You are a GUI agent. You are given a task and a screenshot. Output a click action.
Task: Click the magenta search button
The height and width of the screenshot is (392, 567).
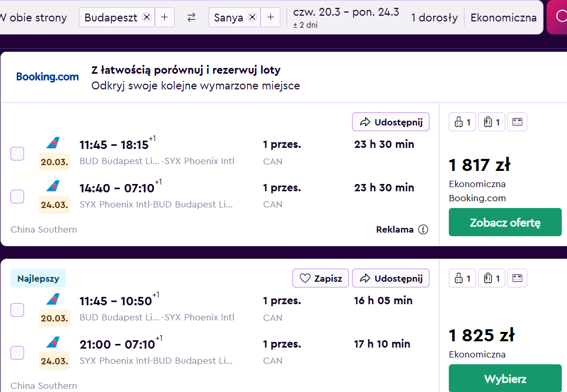coord(557,17)
